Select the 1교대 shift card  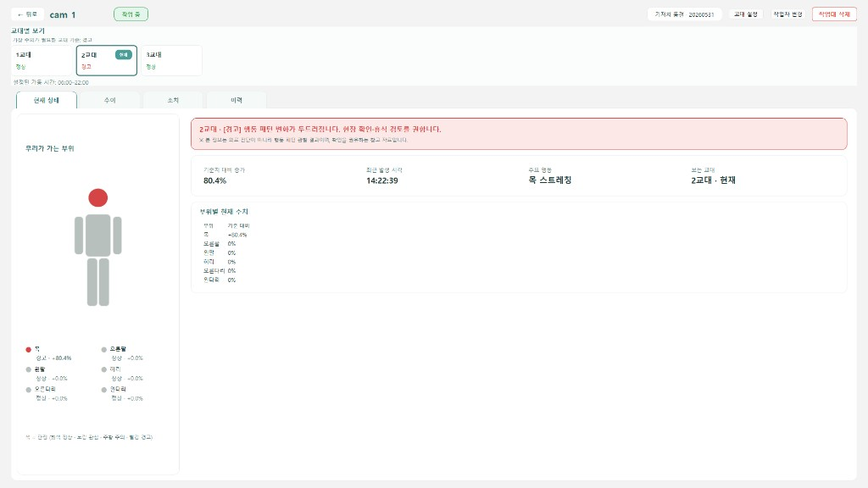click(42, 60)
